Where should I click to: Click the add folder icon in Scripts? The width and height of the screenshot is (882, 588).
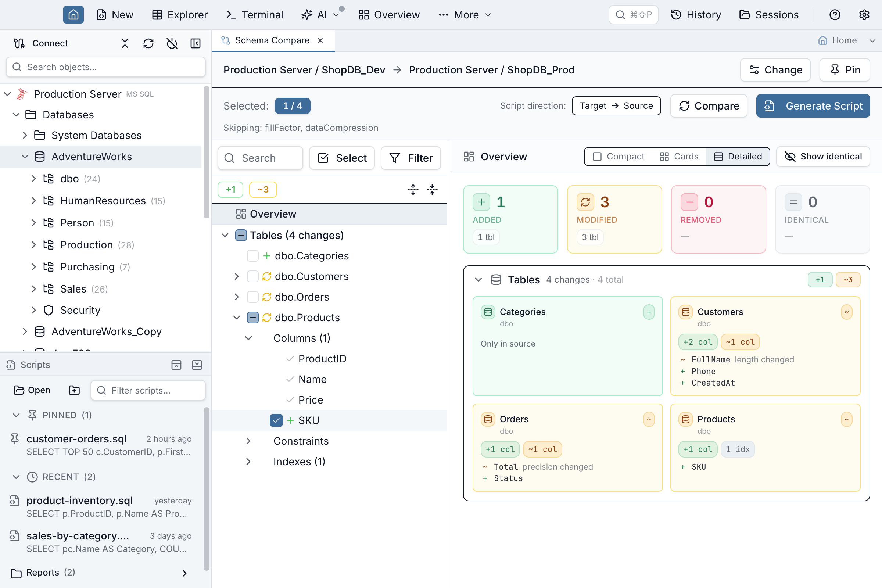(74, 390)
